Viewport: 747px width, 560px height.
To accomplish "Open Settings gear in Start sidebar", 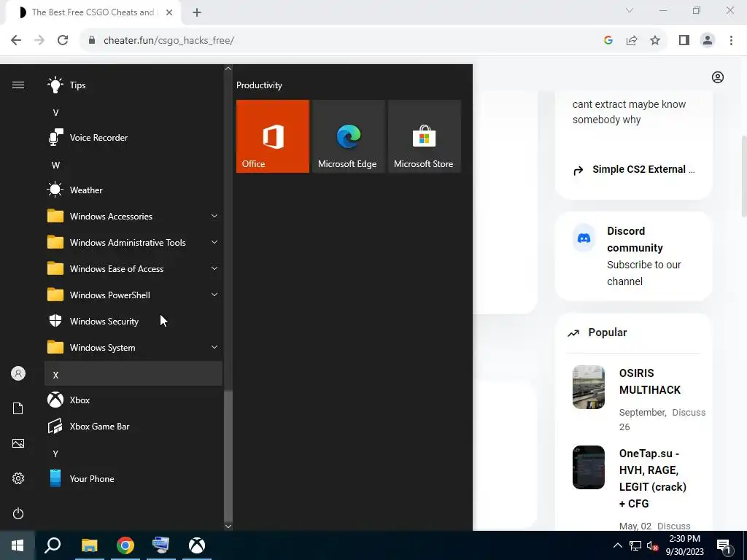I will coord(18,478).
